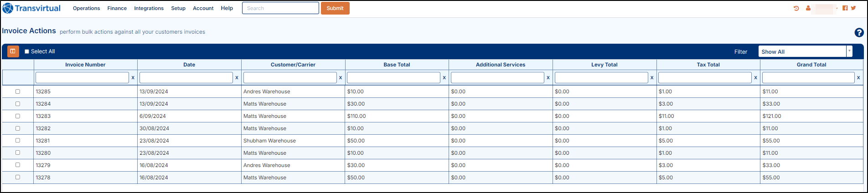868x193 pixels.
Task: Tick the Select All checkbox
Action: (27, 51)
